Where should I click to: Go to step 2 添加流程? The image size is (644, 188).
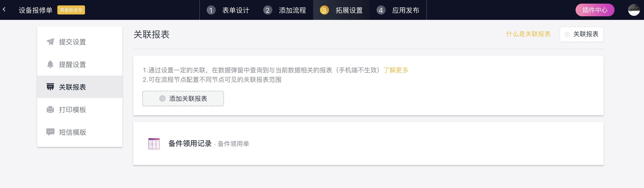[285, 10]
